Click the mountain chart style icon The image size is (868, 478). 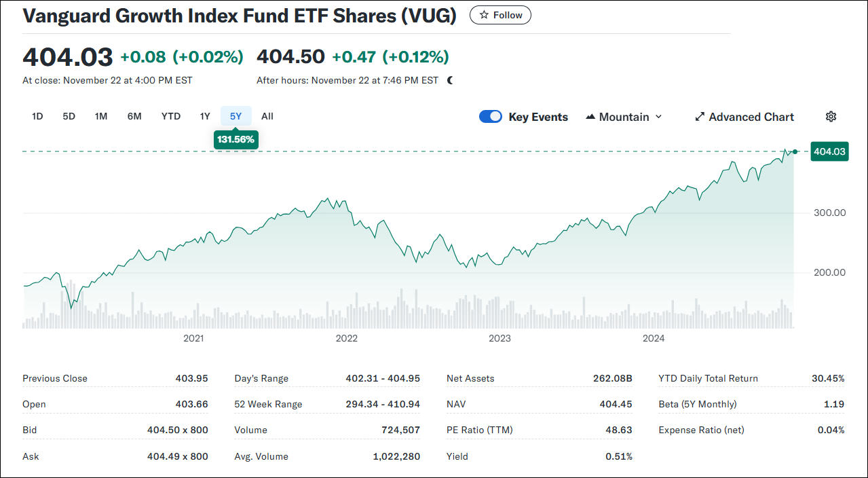click(590, 116)
